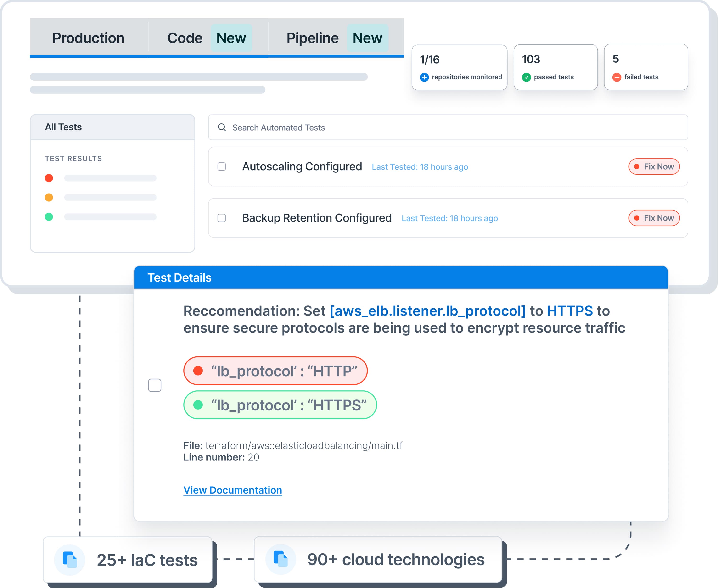
Task: Select the green status dot under Test Results
Action: click(x=49, y=217)
